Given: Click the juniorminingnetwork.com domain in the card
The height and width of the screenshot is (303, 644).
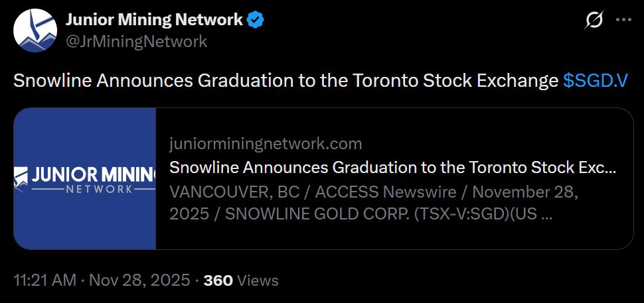Looking at the screenshot, I should point(266,143).
